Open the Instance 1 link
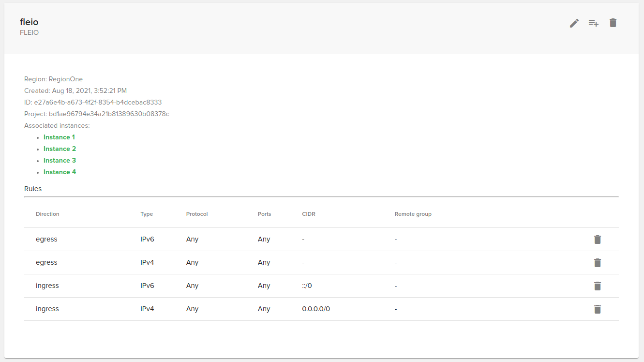 (x=59, y=137)
